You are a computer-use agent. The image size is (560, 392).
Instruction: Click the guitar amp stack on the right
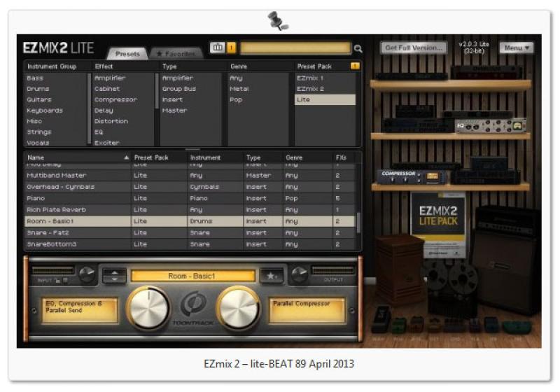(x=506, y=259)
